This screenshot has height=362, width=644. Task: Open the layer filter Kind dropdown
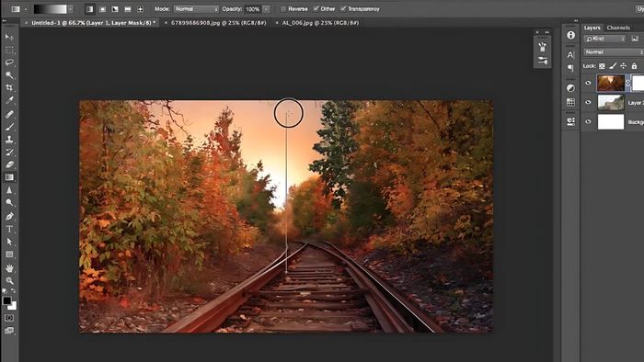click(x=604, y=39)
